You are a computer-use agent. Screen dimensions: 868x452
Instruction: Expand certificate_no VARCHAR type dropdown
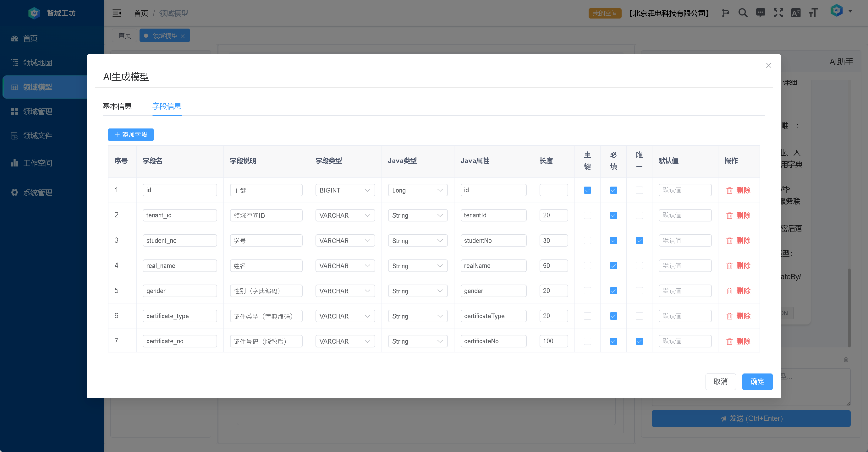click(345, 341)
